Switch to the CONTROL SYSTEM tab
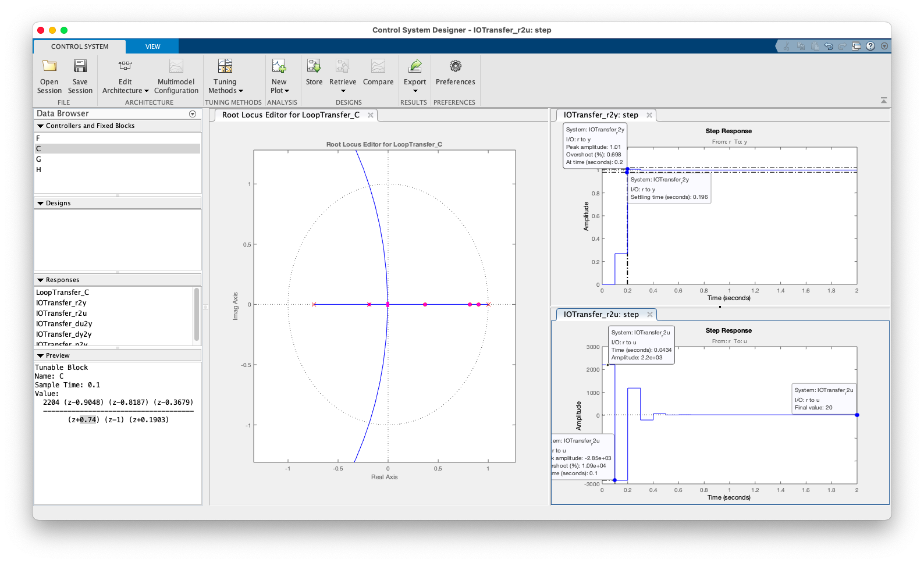 (x=80, y=47)
